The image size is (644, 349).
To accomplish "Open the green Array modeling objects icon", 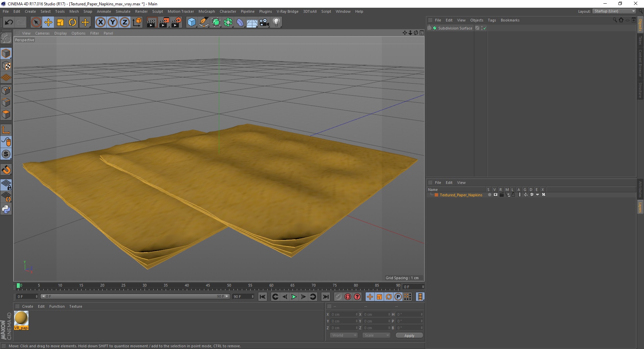I will [228, 22].
